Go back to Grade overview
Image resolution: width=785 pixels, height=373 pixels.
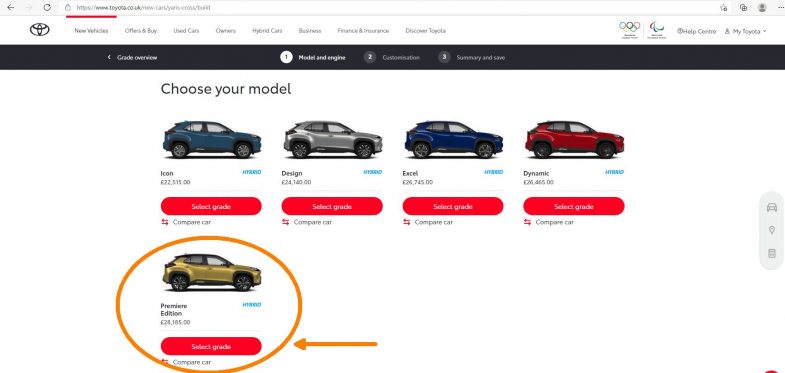pyautogui.click(x=132, y=58)
